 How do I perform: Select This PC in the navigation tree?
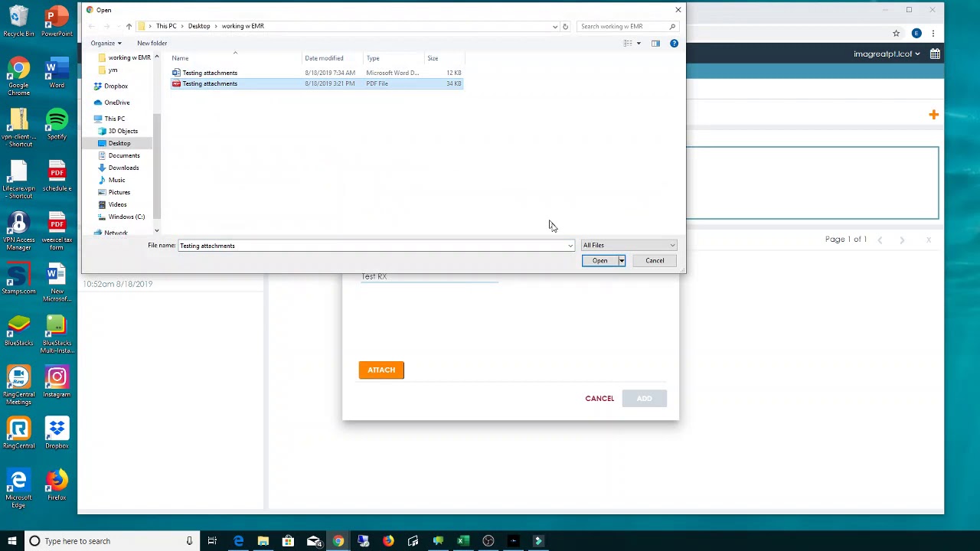pyautogui.click(x=114, y=119)
